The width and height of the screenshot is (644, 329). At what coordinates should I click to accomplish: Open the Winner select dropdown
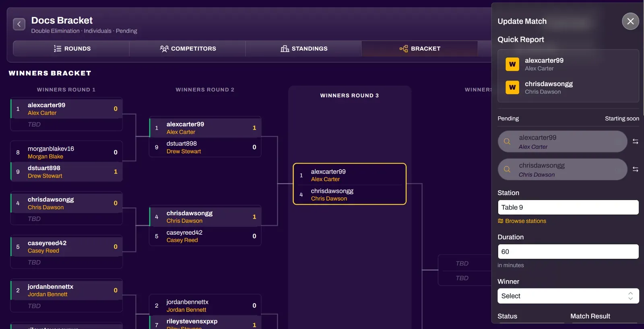(568, 296)
